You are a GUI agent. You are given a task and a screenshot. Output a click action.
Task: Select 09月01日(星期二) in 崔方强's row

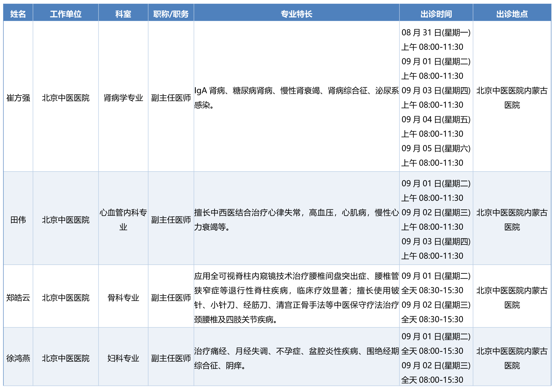[x=436, y=62]
